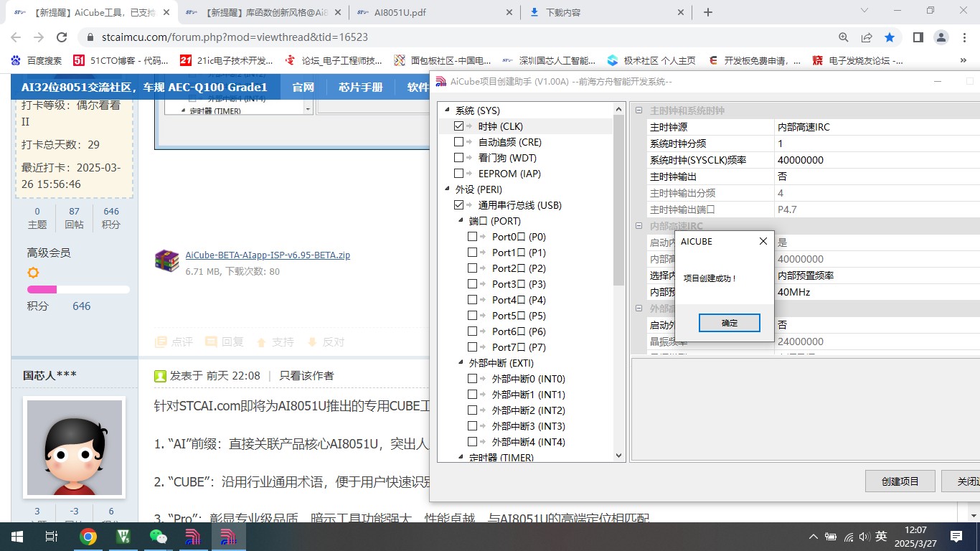This screenshot has width=980, height=551.
Task: Collapse the 定时器 (TIMER) node in AiCube
Action: pyautogui.click(x=461, y=457)
